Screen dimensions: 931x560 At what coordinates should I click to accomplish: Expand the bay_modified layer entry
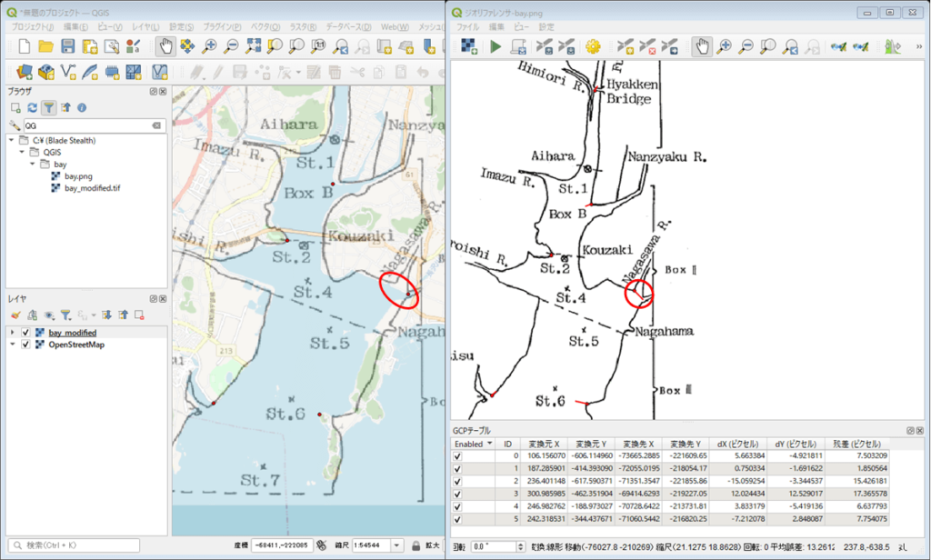(13, 333)
